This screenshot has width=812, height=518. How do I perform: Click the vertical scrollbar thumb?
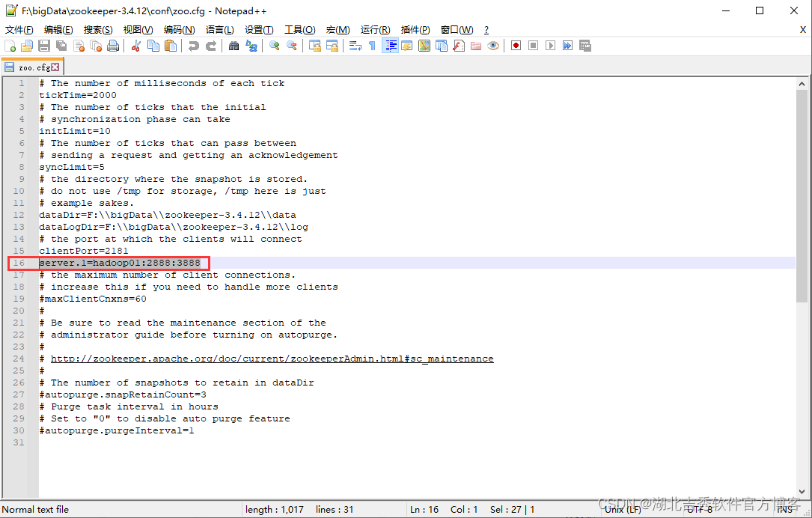[x=802, y=196]
